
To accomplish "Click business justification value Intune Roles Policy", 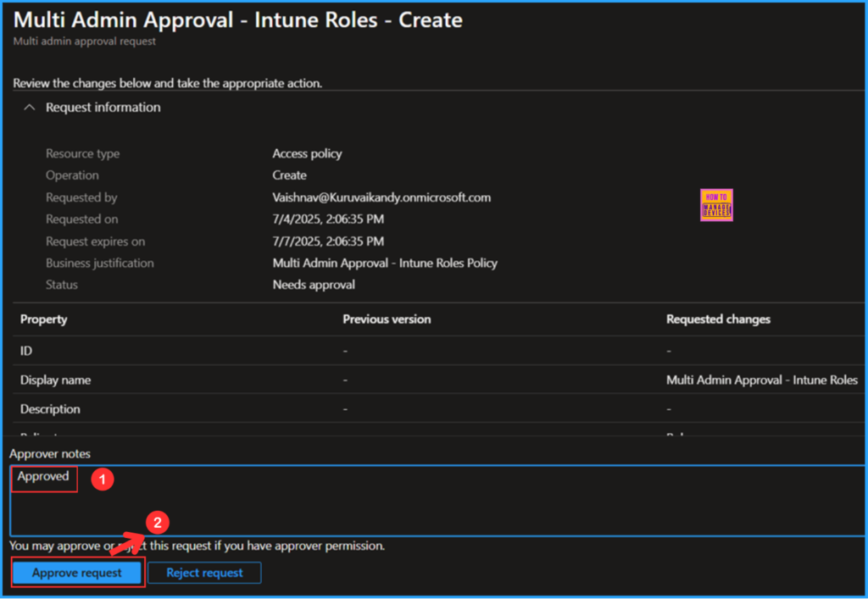I will click(x=385, y=263).
